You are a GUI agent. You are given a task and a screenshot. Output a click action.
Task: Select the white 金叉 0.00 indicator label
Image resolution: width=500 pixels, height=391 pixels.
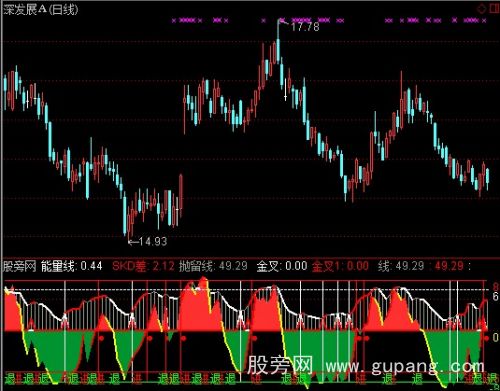(282, 266)
